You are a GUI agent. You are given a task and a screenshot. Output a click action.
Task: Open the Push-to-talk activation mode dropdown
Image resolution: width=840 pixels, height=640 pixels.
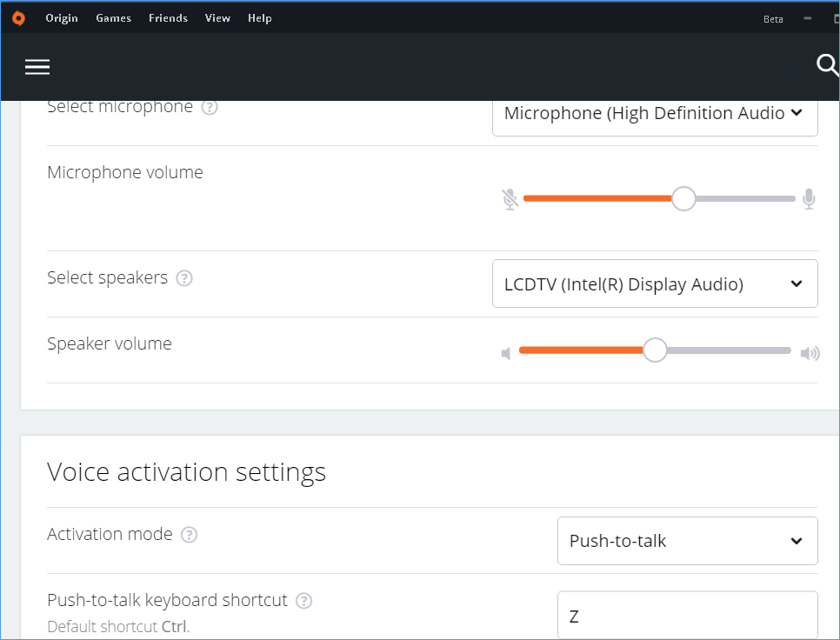[687, 540]
